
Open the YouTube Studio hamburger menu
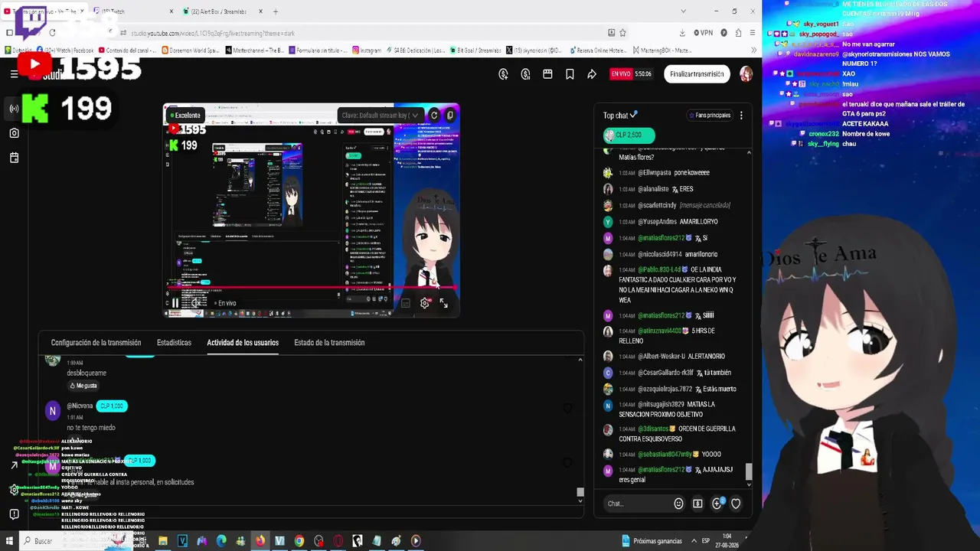pyautogui.click(x=14, y=74)
